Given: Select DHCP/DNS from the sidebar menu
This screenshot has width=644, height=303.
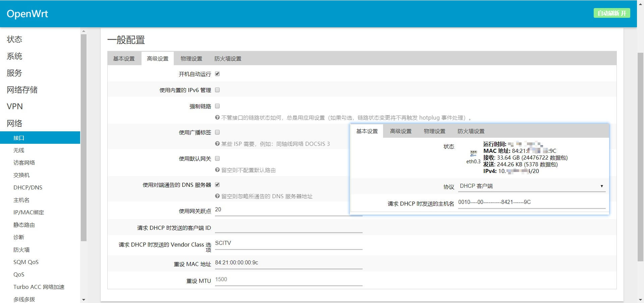Looking at the screenshot, I should point(28,187).
